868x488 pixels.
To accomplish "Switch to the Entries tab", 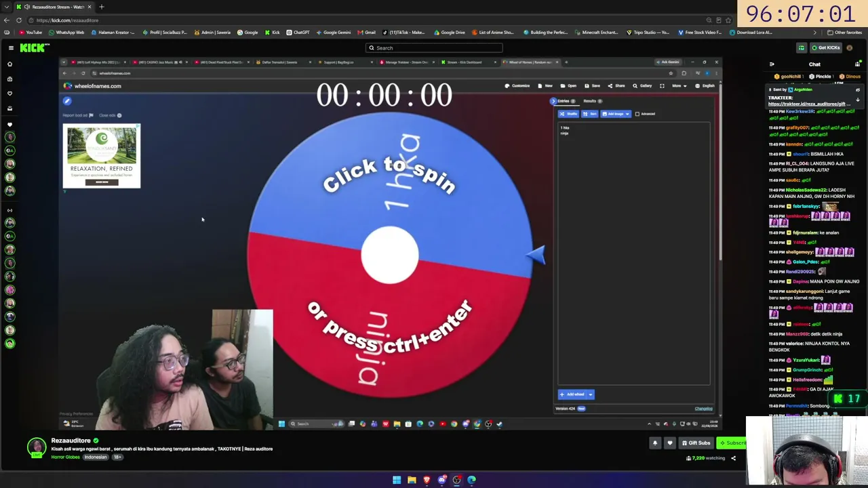I will pyautogui.click(x=566, y=101).
